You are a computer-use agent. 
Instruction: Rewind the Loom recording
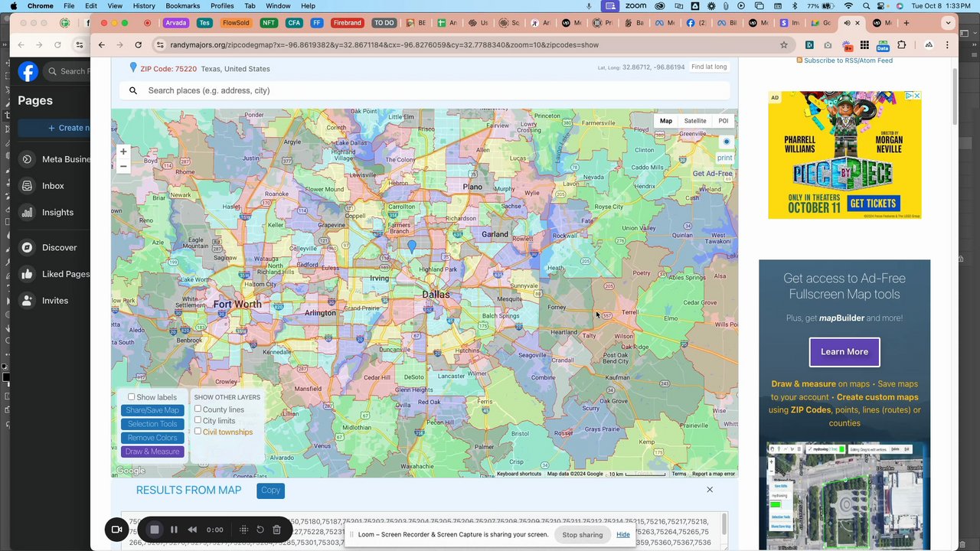[x=192, y=530]
